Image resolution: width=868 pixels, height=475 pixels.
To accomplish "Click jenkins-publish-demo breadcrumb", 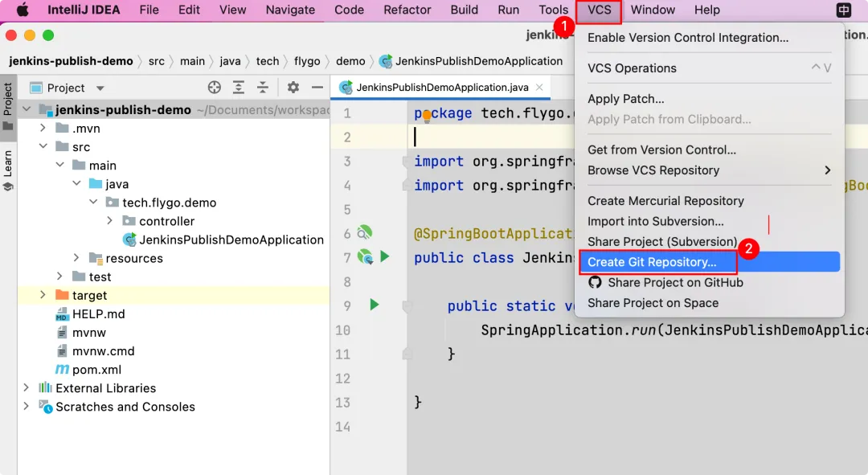I will [71, 61].
